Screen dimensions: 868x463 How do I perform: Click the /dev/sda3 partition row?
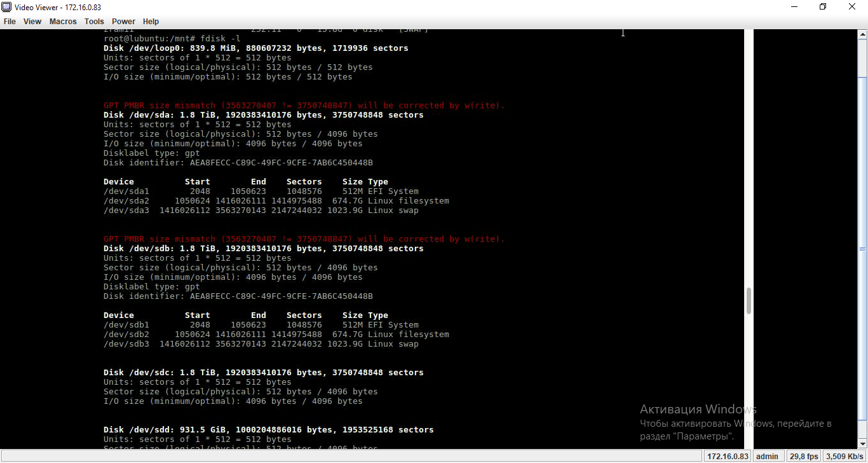(x=261, y=211)
